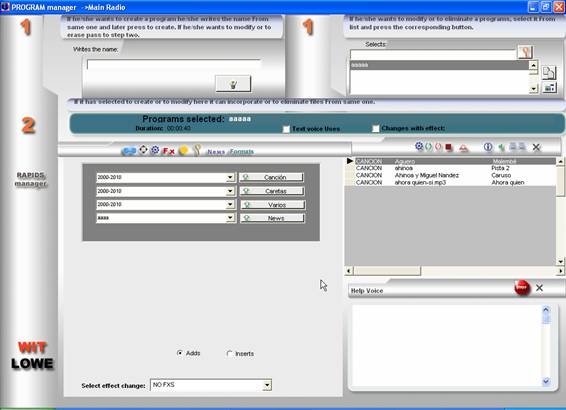Click the red Help Voice stop button
The height and width of the screenshot is (410, 566).
click(x=522, y=288)
